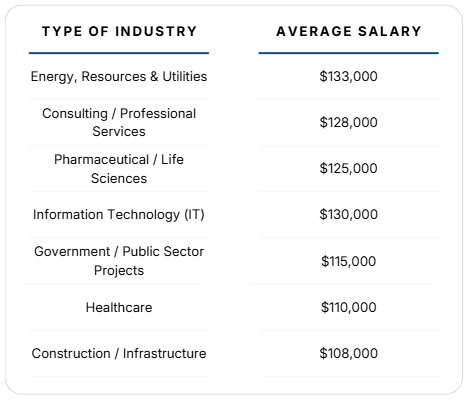Select the $108,000 salary value
The width and height of the screenshot is (471, 400).
[x=348, y=353]
